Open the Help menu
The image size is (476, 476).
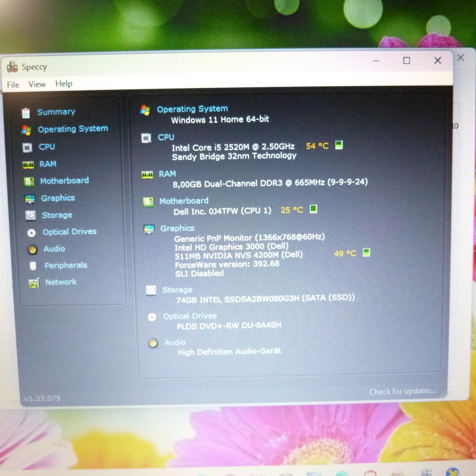(x=64, y=84)
